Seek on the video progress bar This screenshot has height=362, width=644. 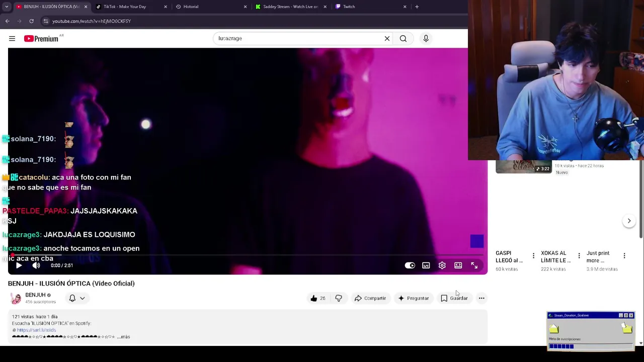(247, 255)
